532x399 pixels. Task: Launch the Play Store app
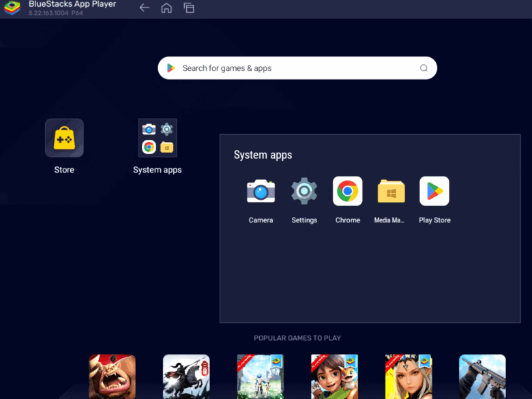pyautogui.click(x=434, y=192)
